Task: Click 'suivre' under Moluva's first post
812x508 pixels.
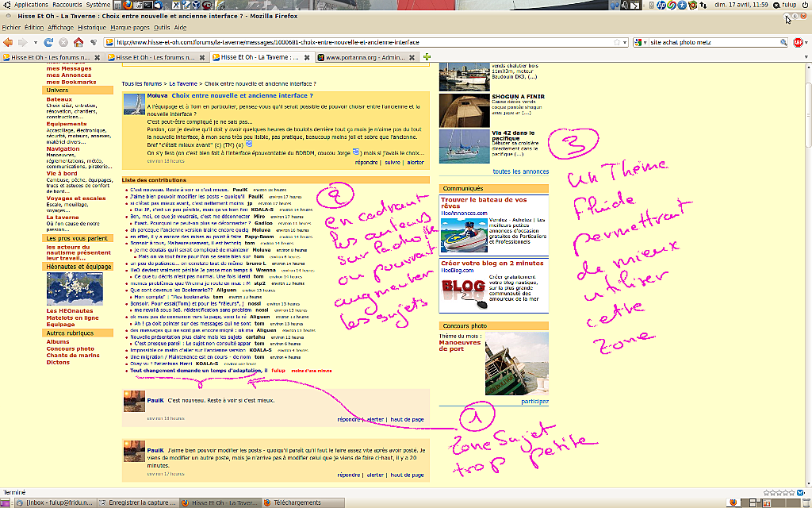Action: coord(392,162)
